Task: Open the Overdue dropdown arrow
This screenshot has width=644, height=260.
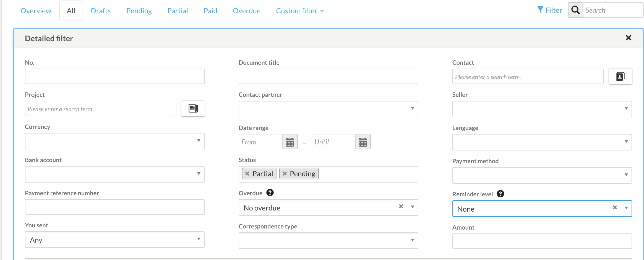Action: coord(412,207)
